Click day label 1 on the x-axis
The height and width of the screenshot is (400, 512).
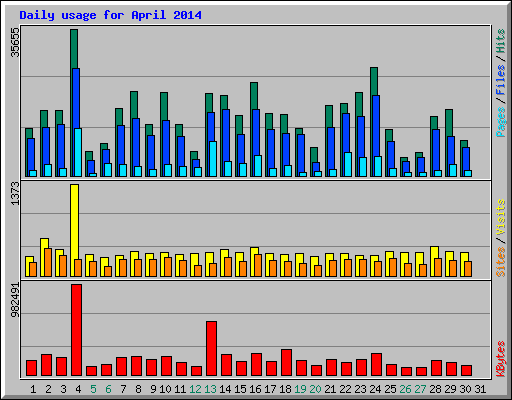coord(33,389)
